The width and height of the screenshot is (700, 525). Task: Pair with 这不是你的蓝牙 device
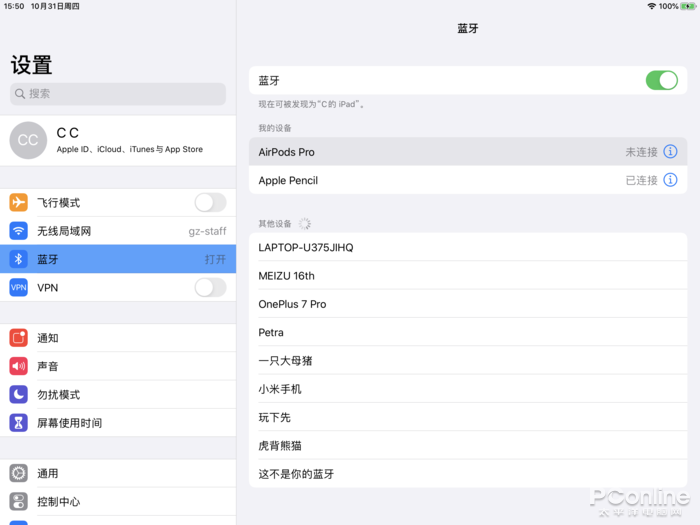(x=468, y=474)
